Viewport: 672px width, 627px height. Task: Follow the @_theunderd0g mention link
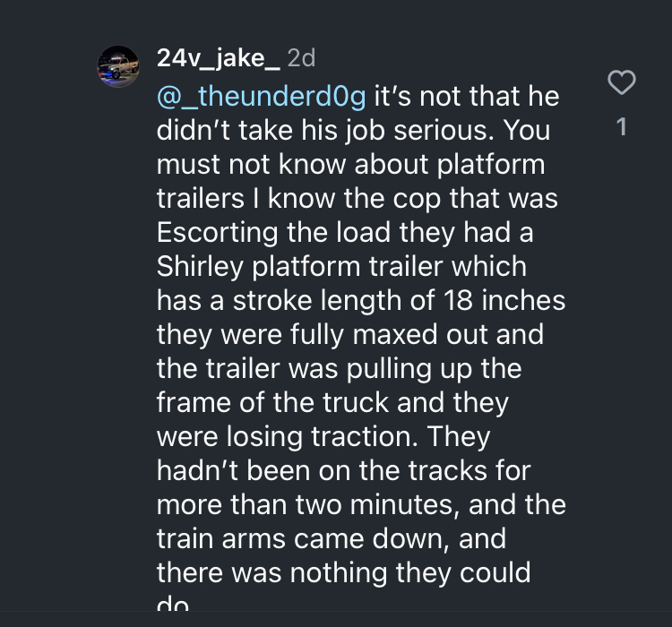coord(262,97)
